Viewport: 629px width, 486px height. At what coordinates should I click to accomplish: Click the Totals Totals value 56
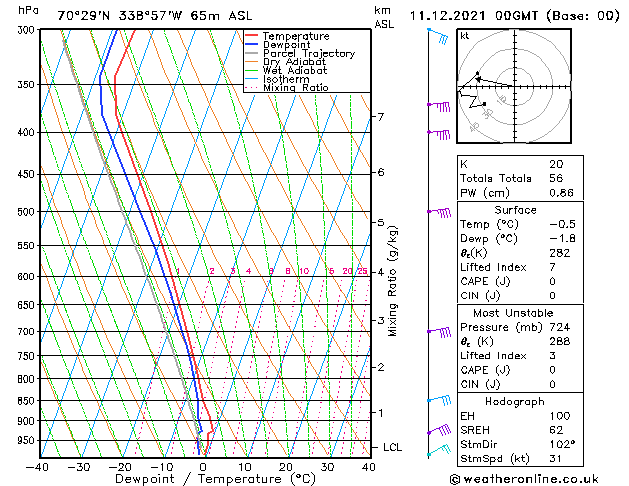[x=556, y=178]
